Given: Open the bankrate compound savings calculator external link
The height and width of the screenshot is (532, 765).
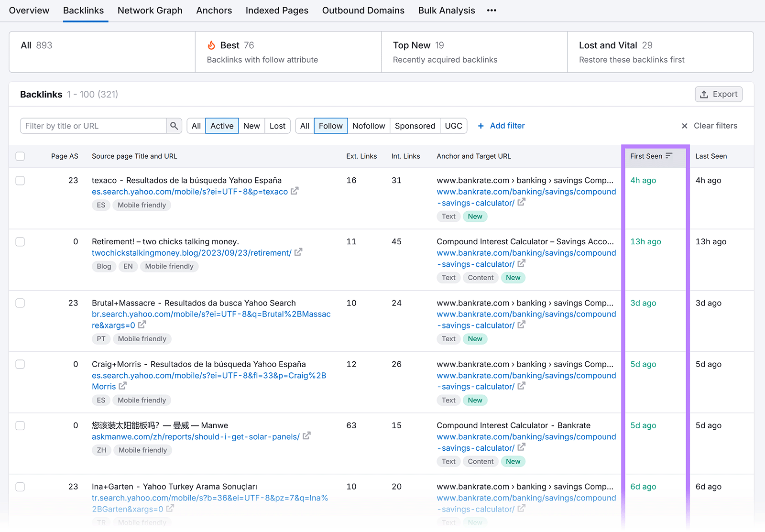Looking at the screenshot, I should 522,202.
